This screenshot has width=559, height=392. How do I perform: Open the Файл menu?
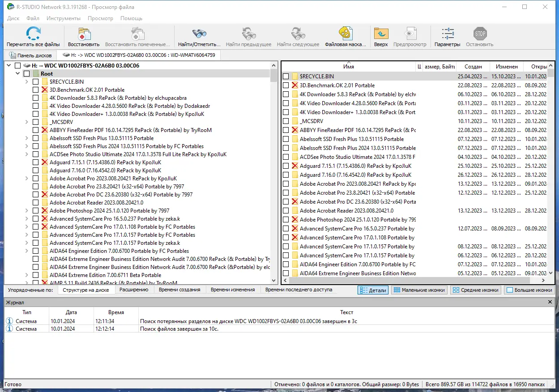[x=33, y=18]
